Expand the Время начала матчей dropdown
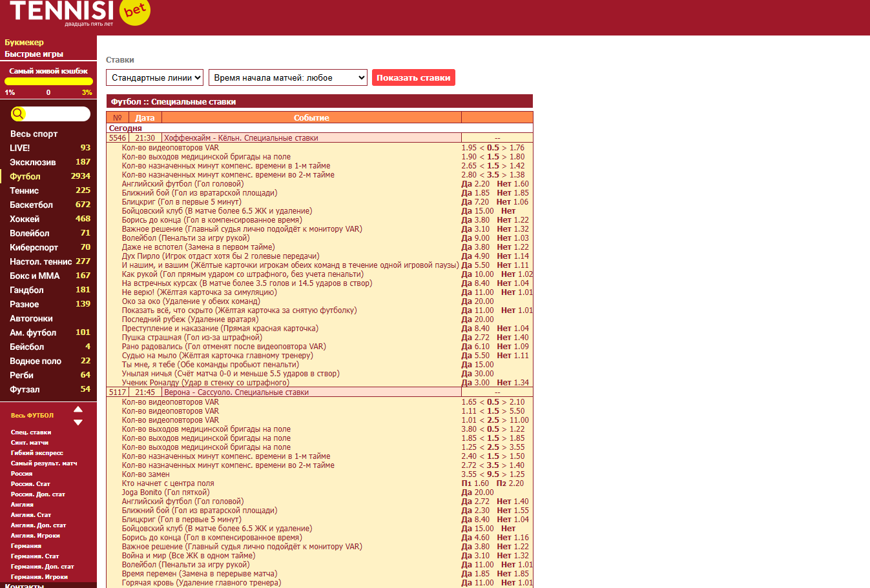The image size is (870, 588). pyautogui.click(x=288, y=78)
